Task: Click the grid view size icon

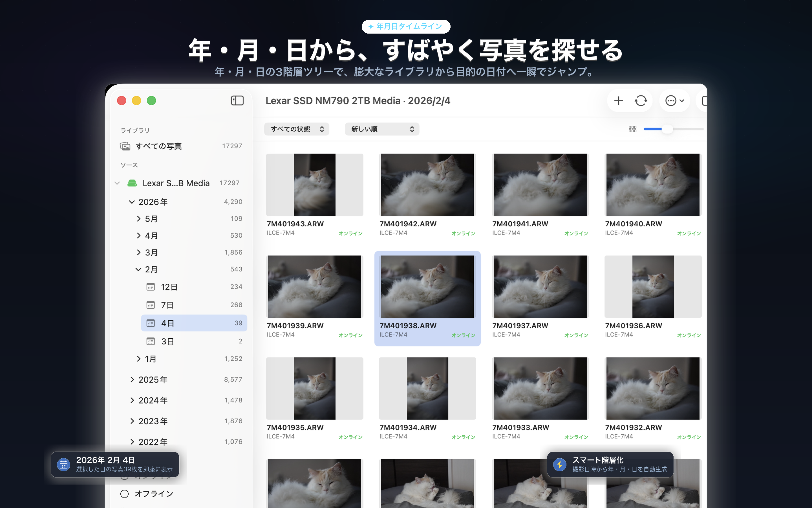Action: click(x=632, y=129)
